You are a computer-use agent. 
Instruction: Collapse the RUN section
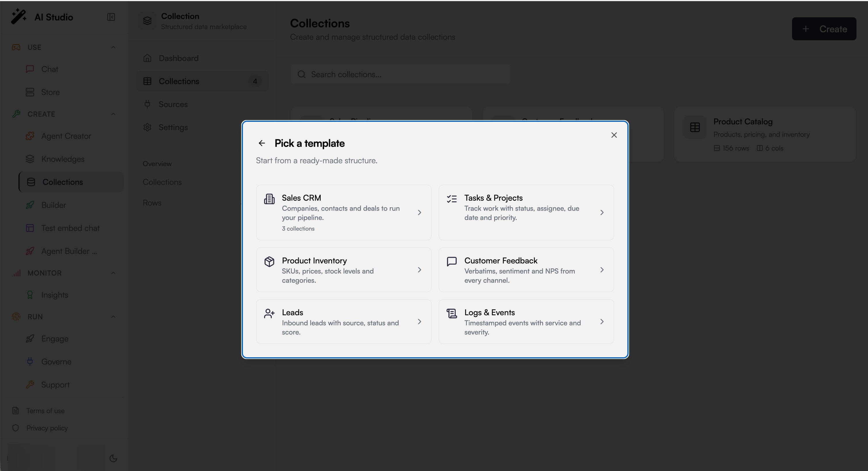114,317
